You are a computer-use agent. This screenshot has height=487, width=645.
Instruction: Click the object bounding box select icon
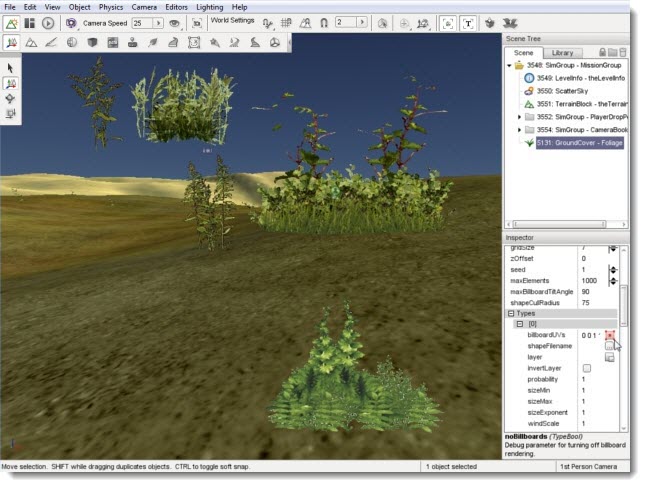pos(382,23)
